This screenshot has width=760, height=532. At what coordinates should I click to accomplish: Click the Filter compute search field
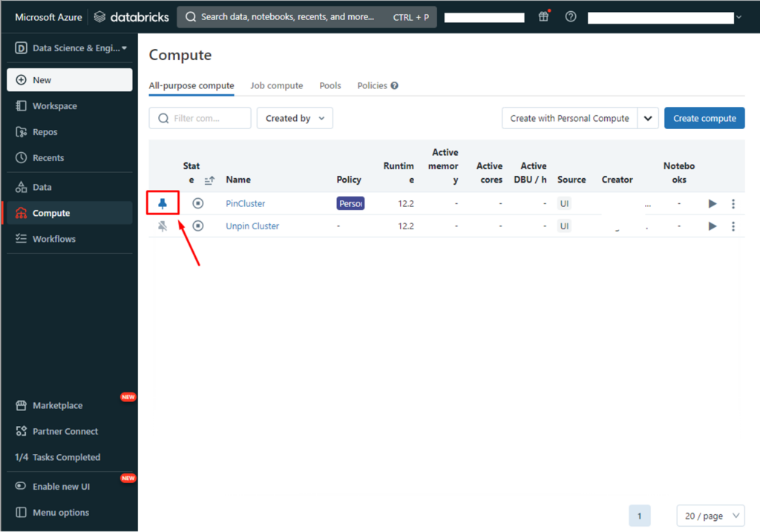(200, 118)
